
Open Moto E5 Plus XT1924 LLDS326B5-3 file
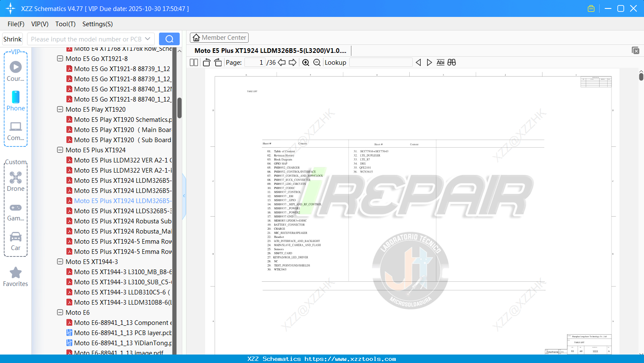pos(119,211)
